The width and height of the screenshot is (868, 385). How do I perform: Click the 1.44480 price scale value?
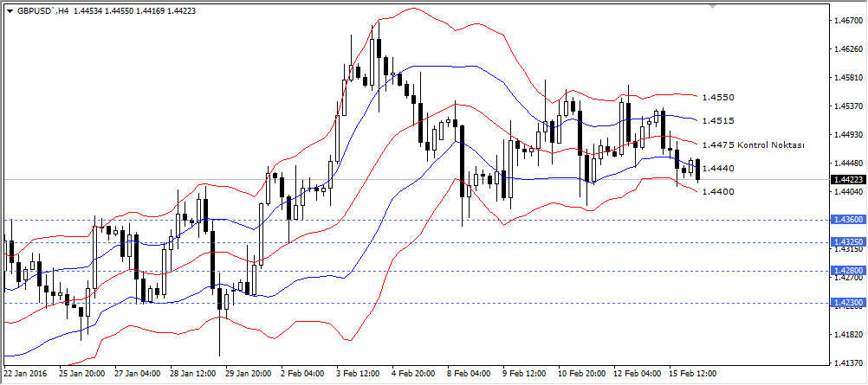848,164
